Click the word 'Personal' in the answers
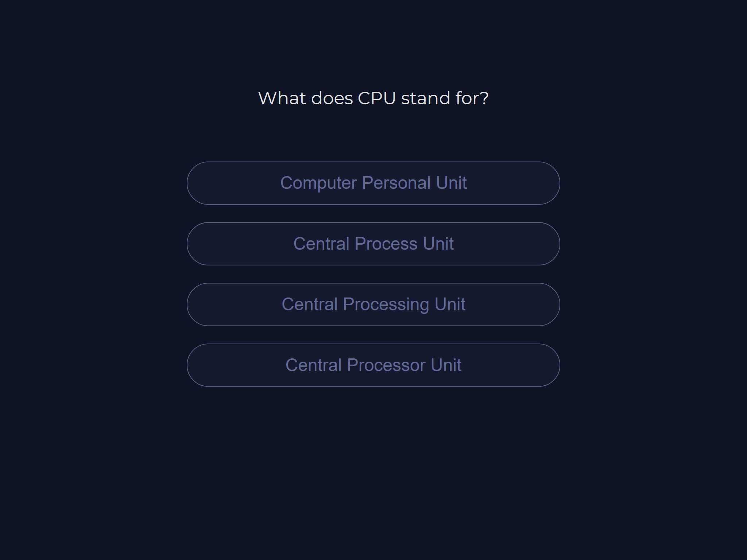 (x=396, y=183)
